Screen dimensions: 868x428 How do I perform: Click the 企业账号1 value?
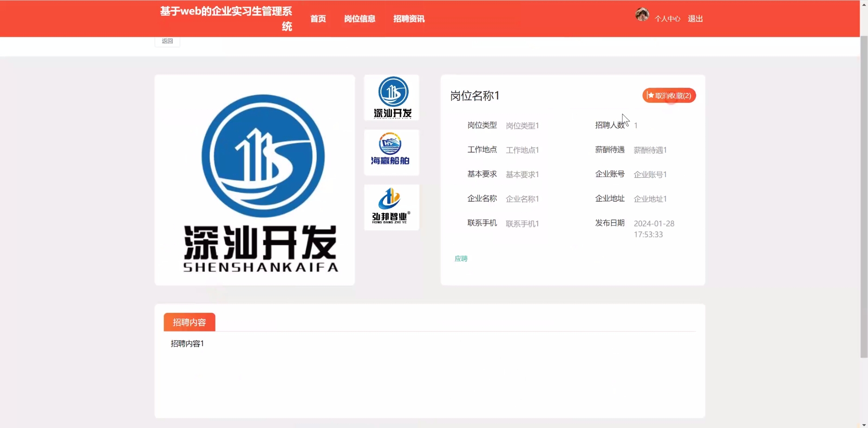[650, 174]
